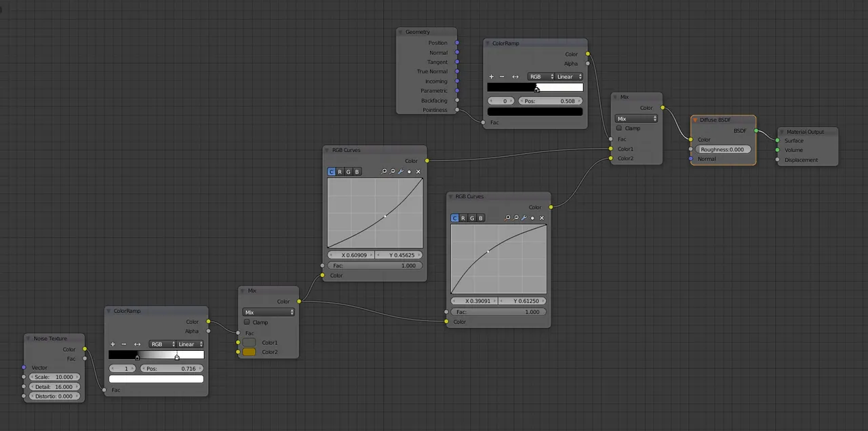
Task: Click the Pointiness output socket of the Geometry node
Action: pos(457,110)
